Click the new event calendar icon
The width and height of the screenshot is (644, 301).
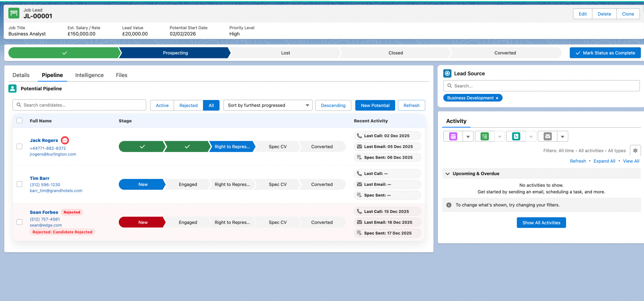click(453, 136)
